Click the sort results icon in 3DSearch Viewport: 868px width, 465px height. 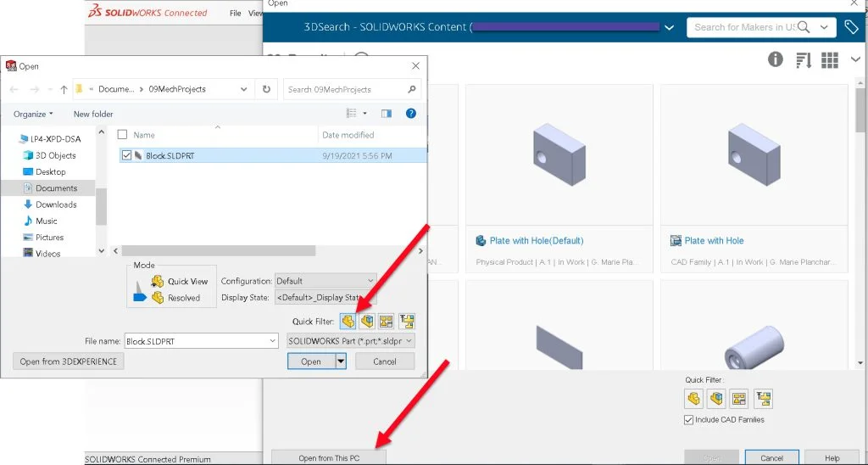[x=804, y=60]
